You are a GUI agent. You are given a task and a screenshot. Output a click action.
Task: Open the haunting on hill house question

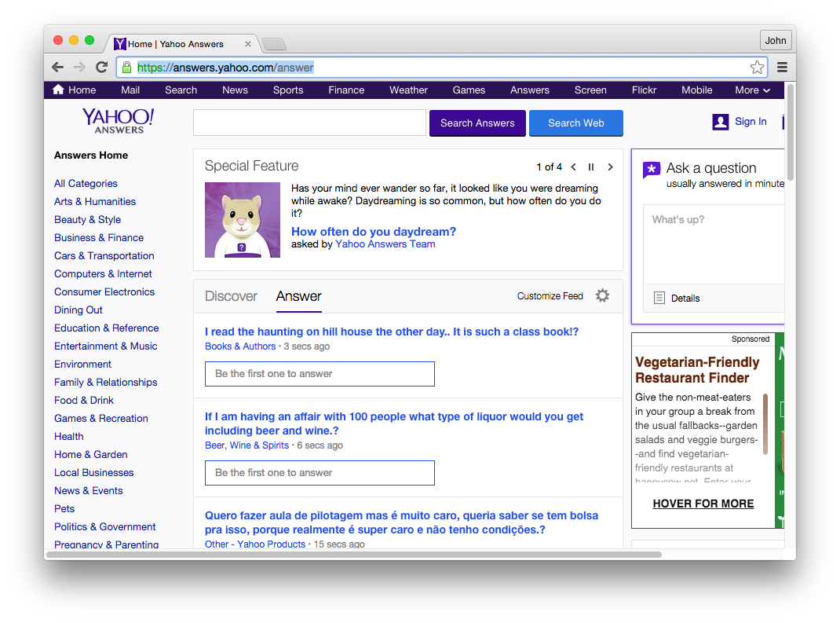coord(392,332)
